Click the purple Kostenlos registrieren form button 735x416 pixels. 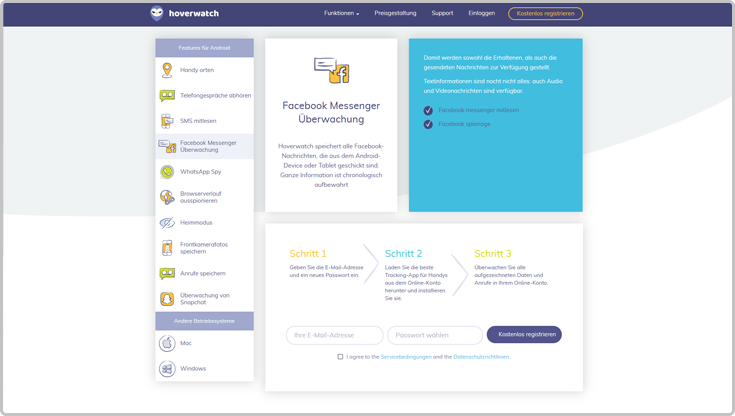coord(524,334)
